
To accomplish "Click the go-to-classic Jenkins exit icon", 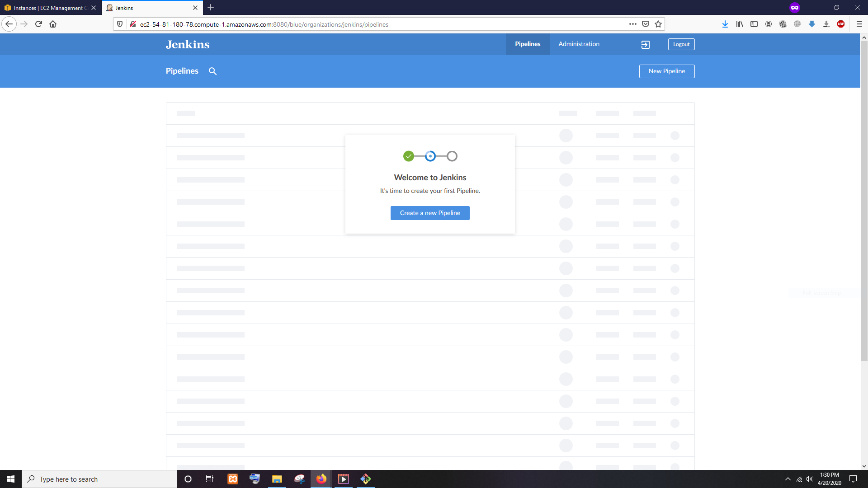I will click(645, 44).
